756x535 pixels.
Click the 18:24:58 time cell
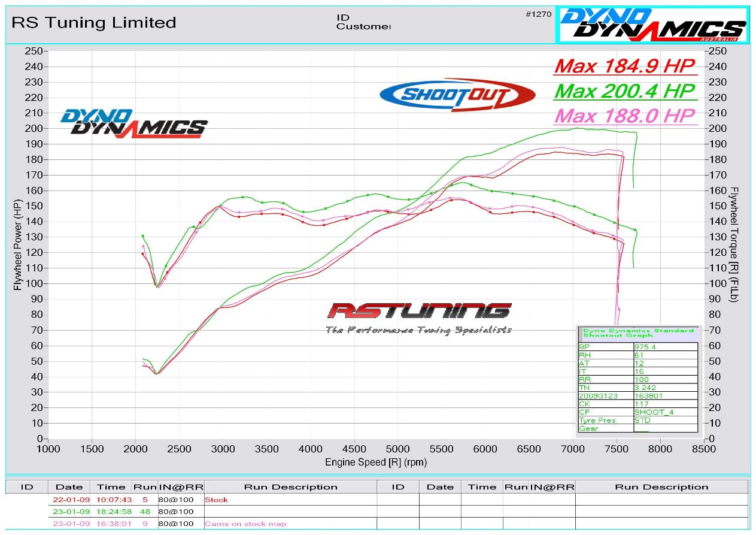[111, 512]
